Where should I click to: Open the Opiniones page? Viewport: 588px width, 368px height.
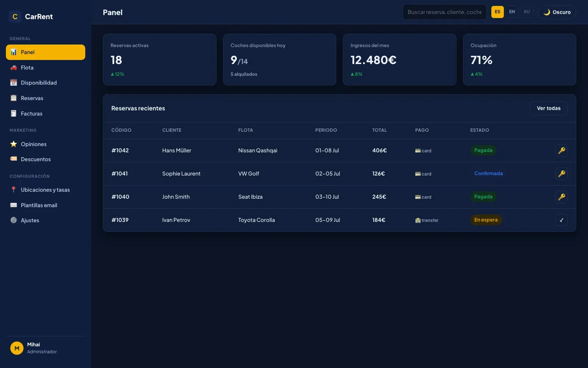[46, 144]
